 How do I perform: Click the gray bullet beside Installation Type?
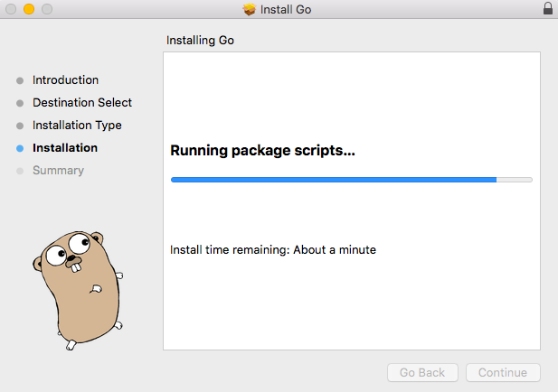click(20, 126)
